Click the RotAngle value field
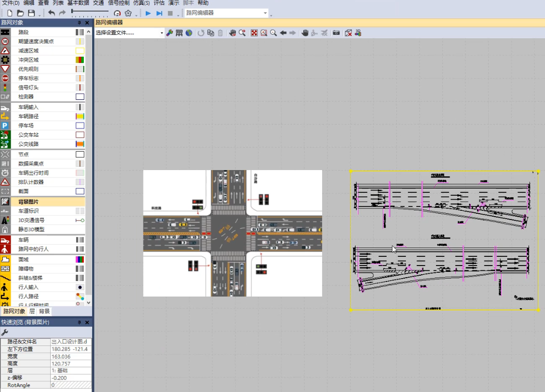 coord(71,385)
